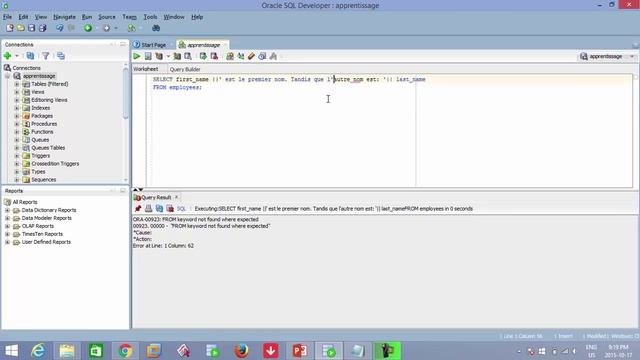Open the File menu
The image size is (640, 360).
pyautogui.click(x=7, y=17)
